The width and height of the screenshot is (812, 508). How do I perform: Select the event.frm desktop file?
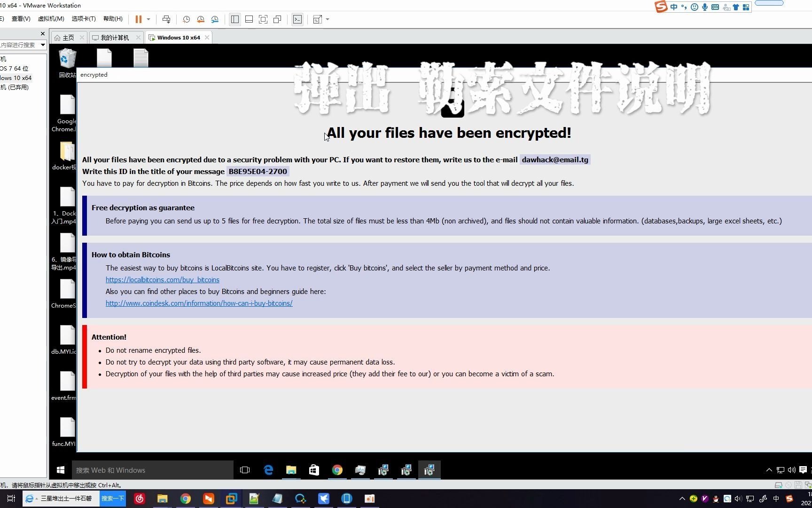(x=65, y=386)
